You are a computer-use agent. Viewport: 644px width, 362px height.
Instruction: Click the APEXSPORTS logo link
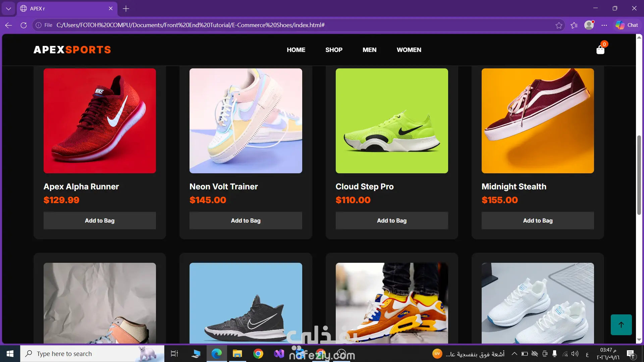click(72, 50)
